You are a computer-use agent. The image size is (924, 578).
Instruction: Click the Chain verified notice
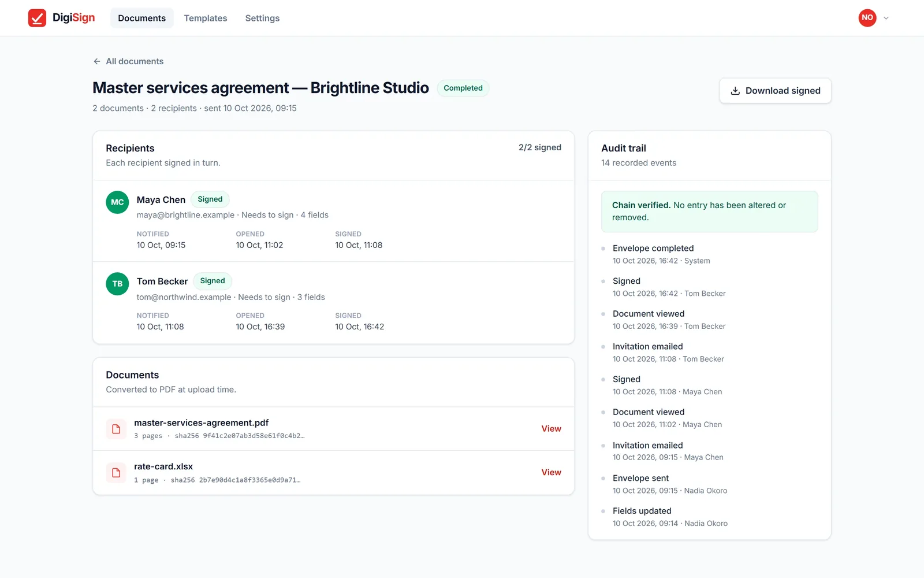tap(709, 212)
